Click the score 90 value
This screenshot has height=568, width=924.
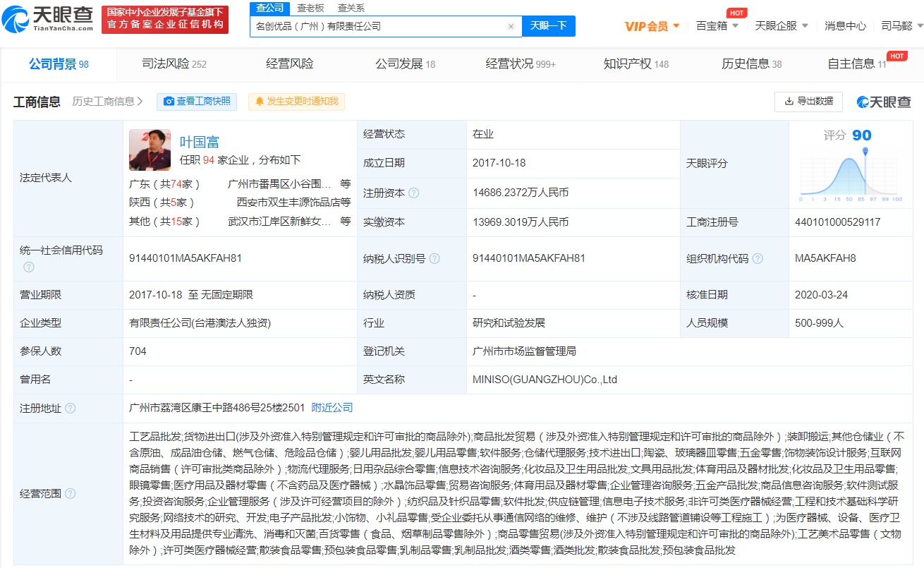[861, 135]
